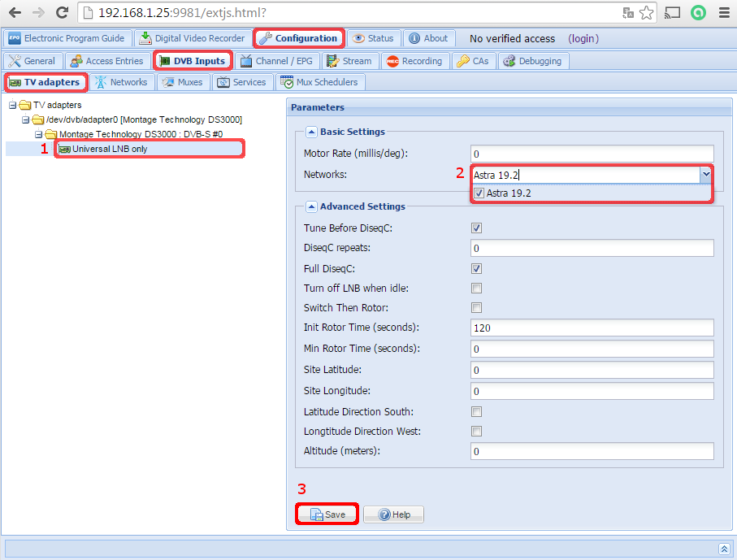The image size is (737, 560).
Task: Click the Altitude (meters) field
Action: click(x=592, y=451)
